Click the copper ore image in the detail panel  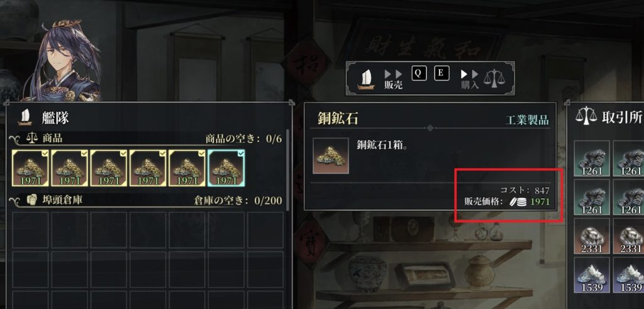pos(331,155)
